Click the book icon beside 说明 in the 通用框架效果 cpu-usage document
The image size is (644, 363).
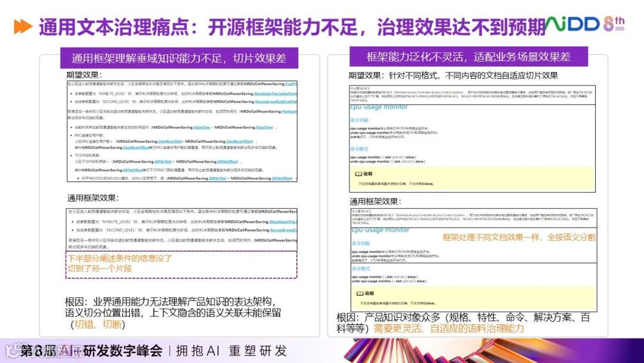click(360, 294)
